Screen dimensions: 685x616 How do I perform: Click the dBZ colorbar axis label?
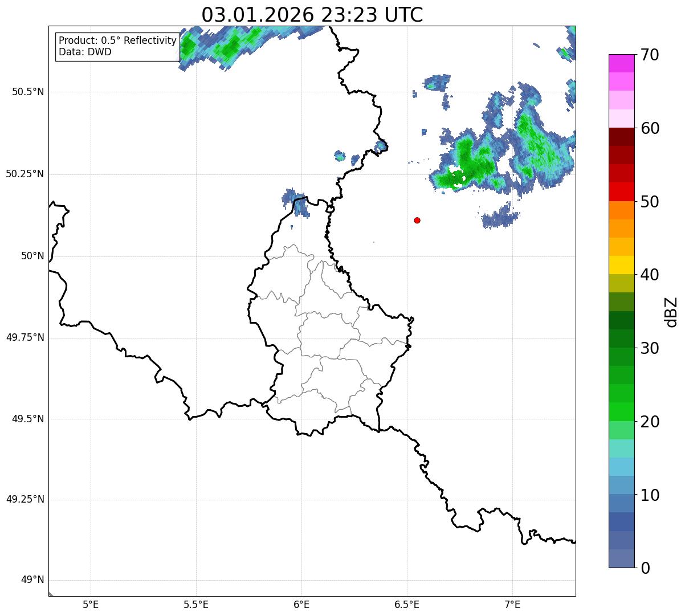pyautogui.click(x=671, y=312)
